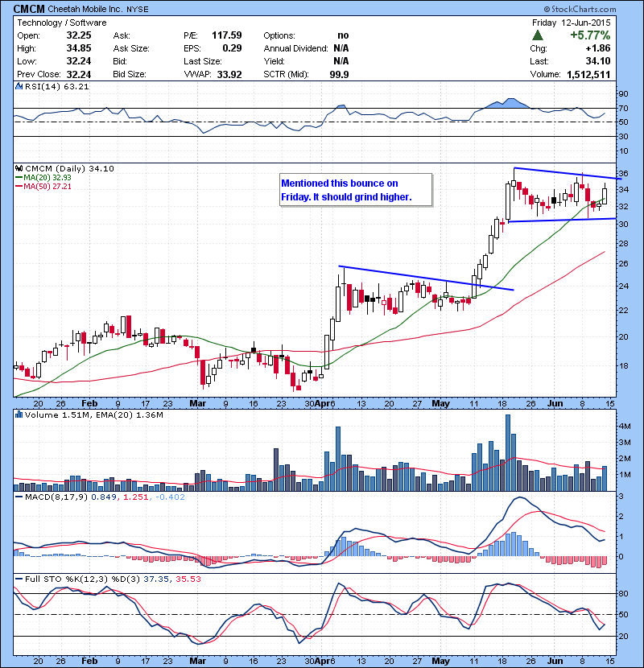
Task: Click the Bid Size: label
Action: pos(130,75)
